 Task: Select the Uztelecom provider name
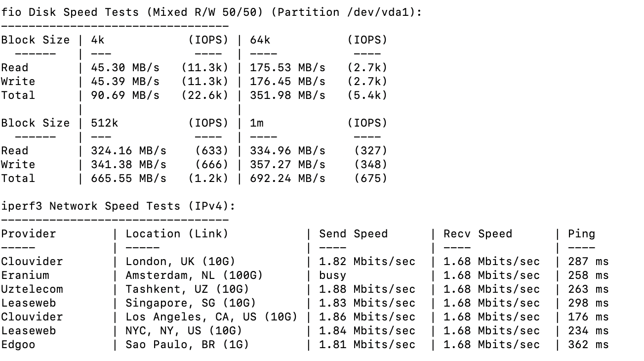tap(32, 289)
